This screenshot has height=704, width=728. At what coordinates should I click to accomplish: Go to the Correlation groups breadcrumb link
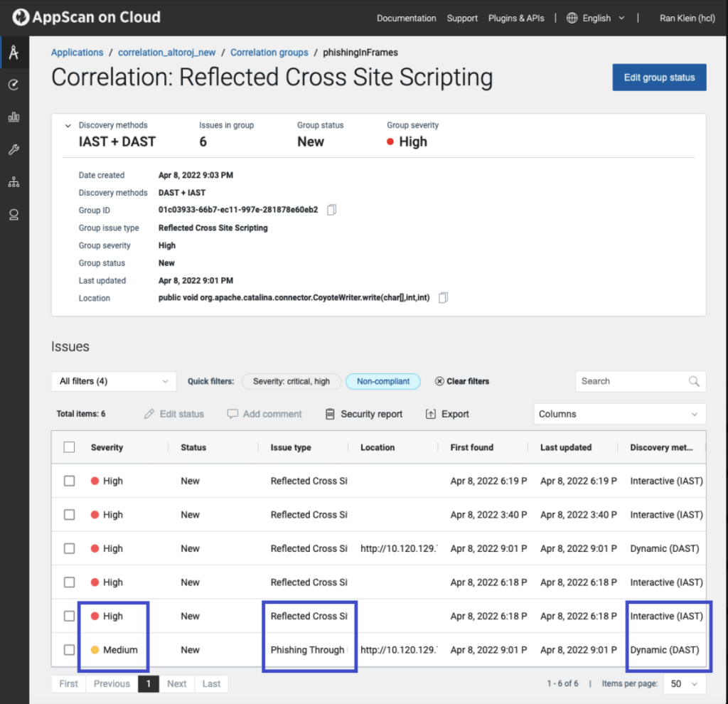[x=269, y=53]
